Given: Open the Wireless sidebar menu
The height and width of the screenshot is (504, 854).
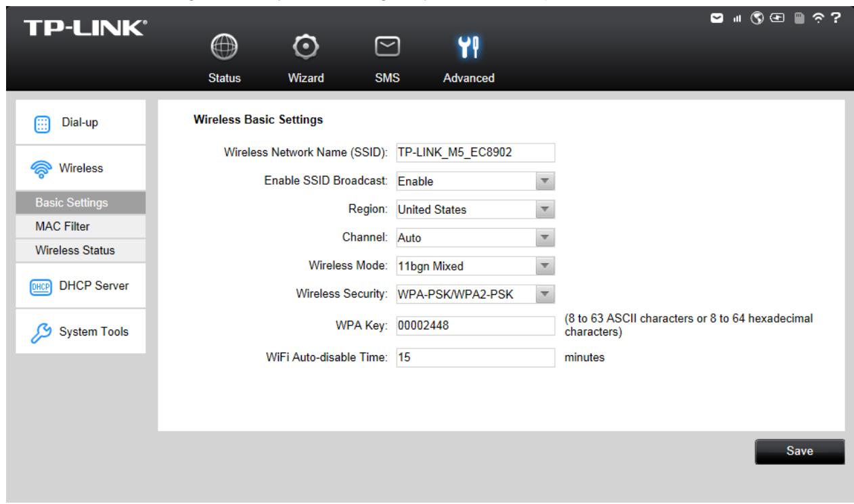Looking at the screenshot, I should tap(81, 168).
